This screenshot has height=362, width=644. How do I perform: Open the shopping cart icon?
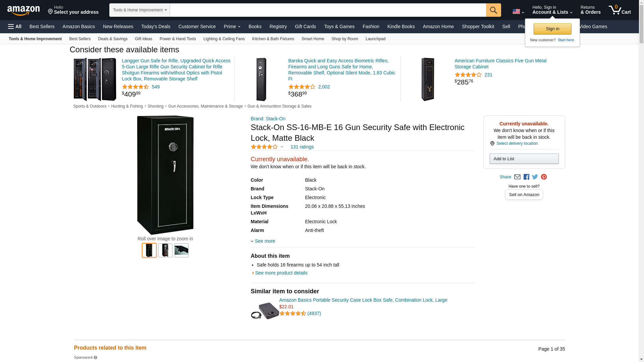[x=620, y=10]
